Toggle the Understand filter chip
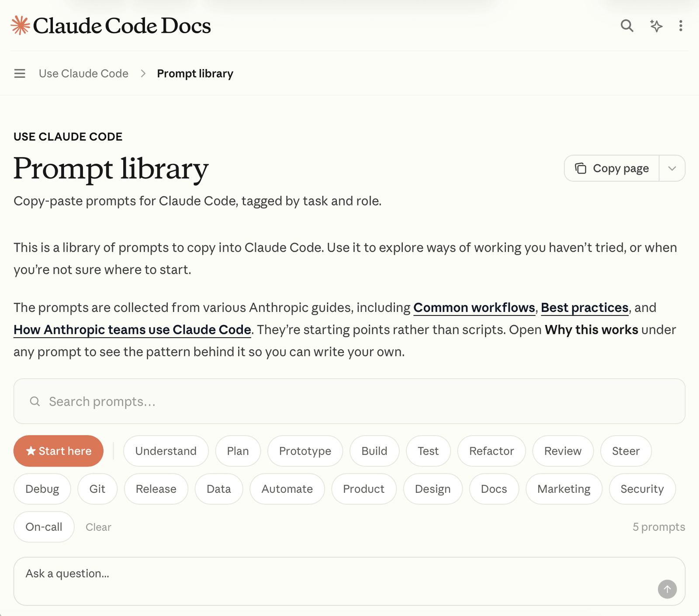The width and height of the screenshot is (699, 616). [x=166, y=451]
